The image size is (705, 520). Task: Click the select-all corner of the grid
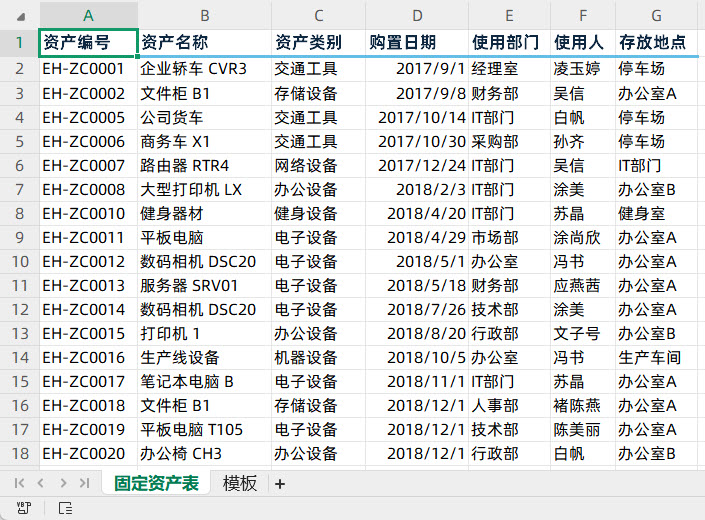[19, 15]
